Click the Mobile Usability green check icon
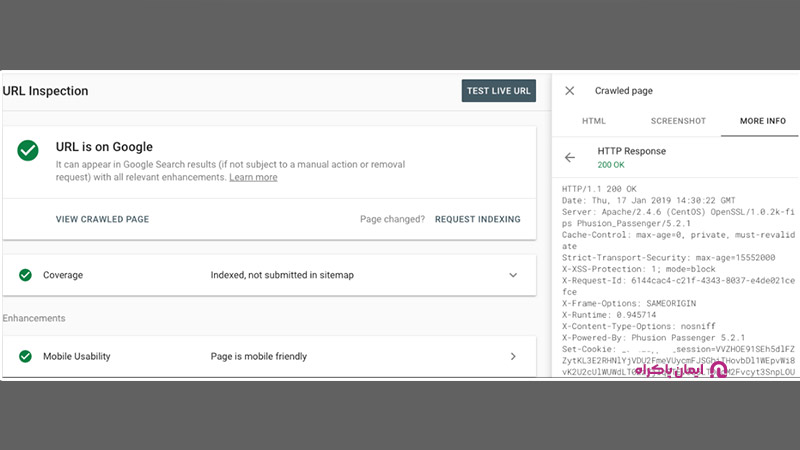Viewport: 800px width, 450px height. (25, 356)
